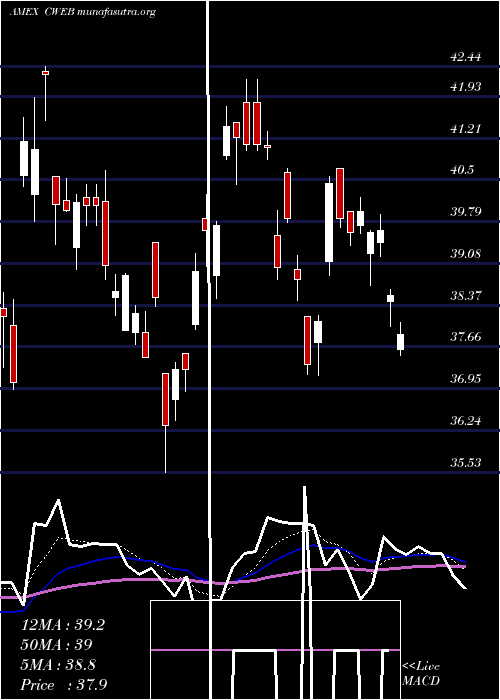500x700 pixels.
Task: Click the <<Live MACD label
Action: pyautogui.click(x=421, y=673)
